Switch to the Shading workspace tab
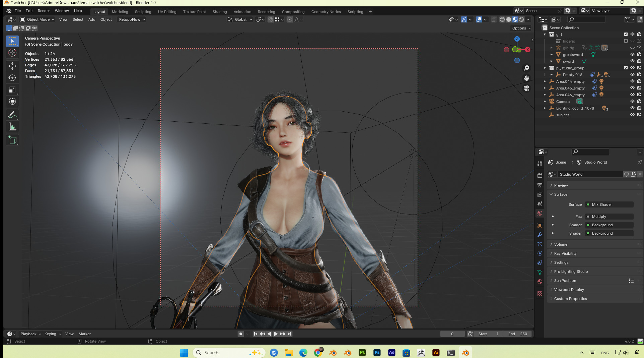 (x=220, y=12)
